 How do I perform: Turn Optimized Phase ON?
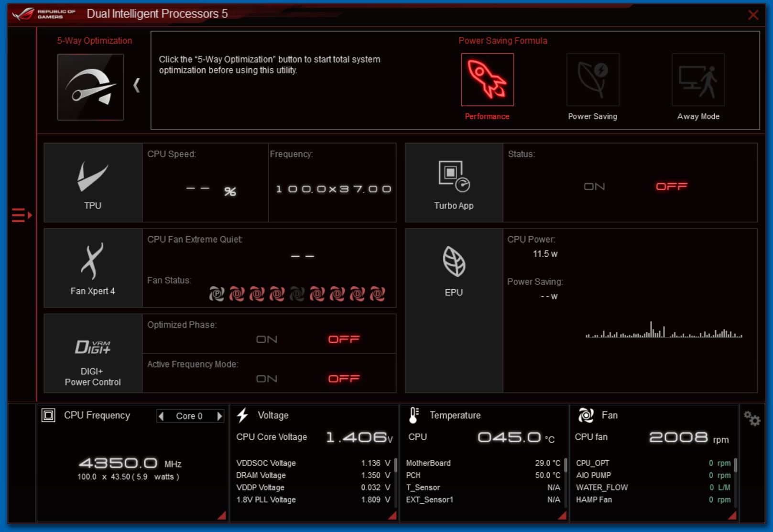[266, 339]
